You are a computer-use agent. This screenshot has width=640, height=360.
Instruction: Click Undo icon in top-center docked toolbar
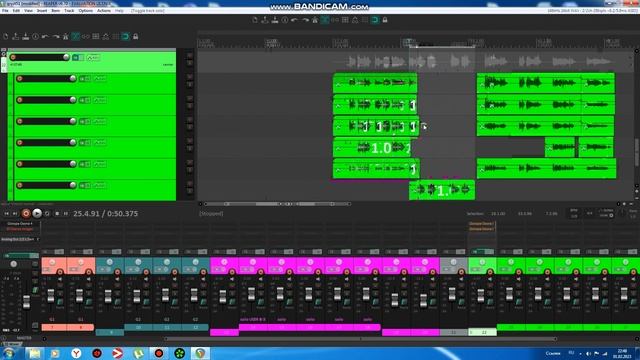tap(295, 20)
